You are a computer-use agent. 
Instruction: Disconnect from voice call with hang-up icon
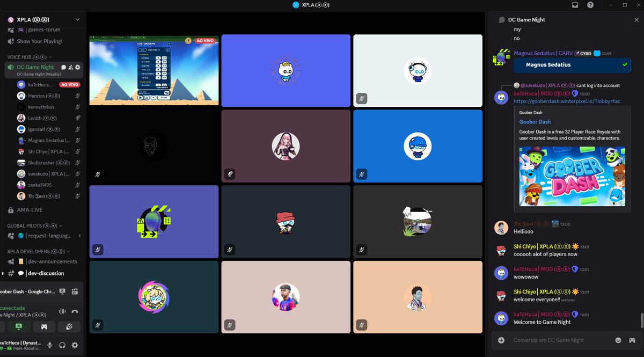[75, 311]
